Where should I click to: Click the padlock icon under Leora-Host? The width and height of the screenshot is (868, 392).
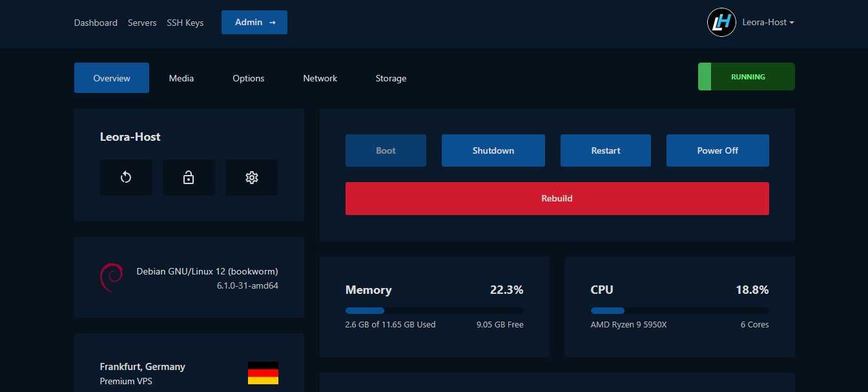189,178
